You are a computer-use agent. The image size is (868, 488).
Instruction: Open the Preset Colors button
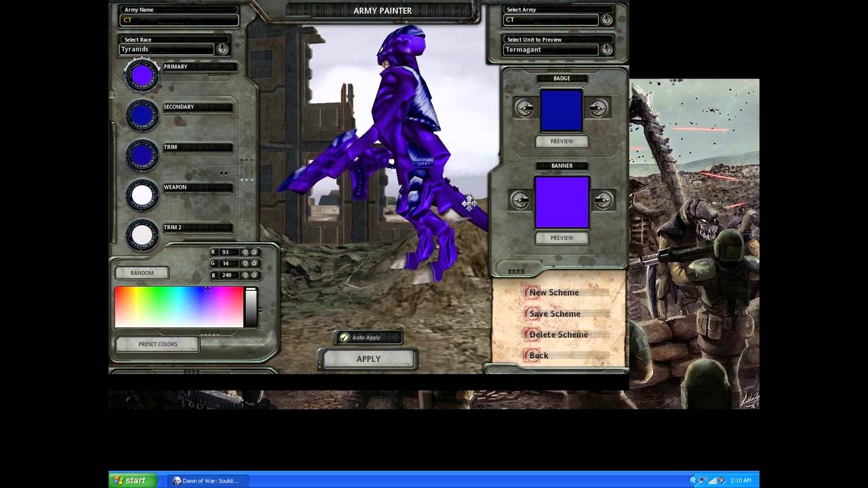click(157, 344)
